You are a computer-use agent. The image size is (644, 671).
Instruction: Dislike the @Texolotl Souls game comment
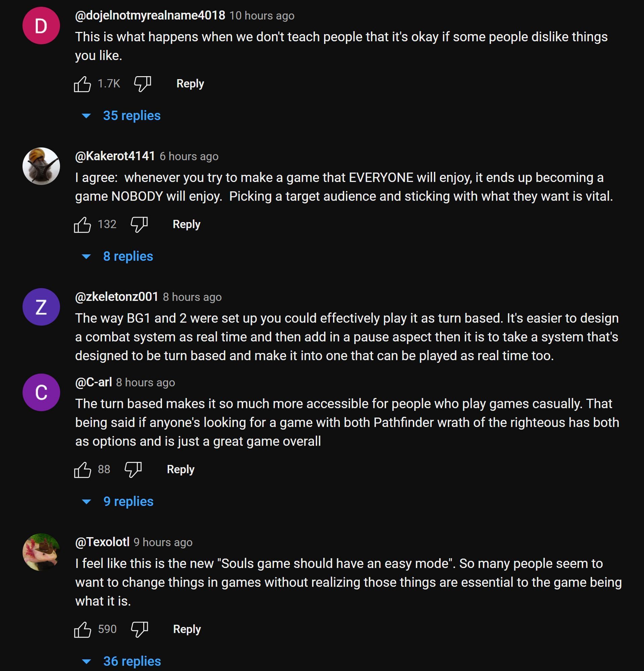point(139,629)
